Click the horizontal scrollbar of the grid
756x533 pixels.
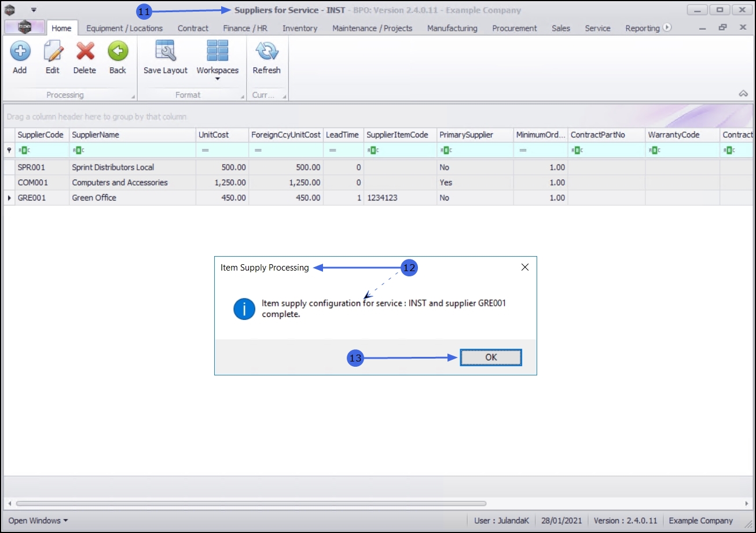pyautogui.click(x=251, y=503)
